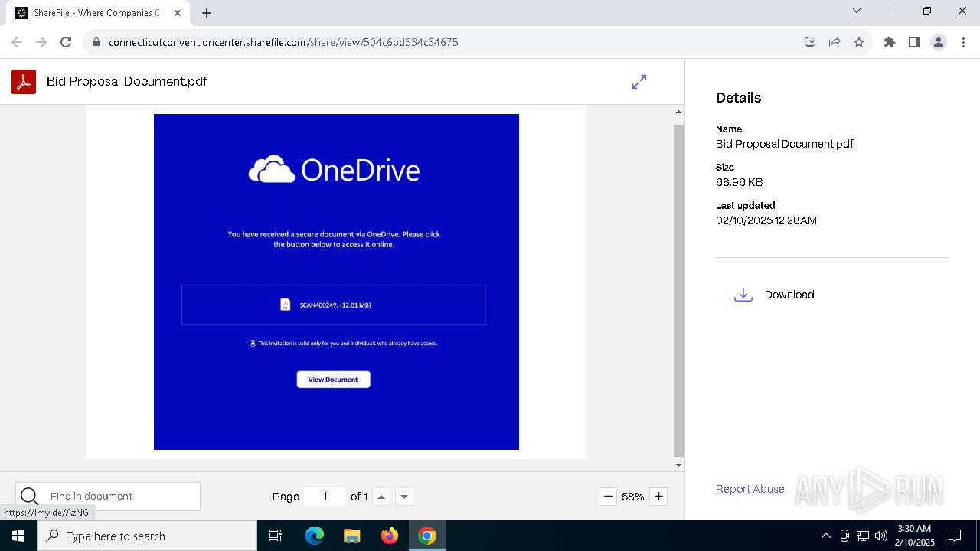The image size is (980, 551).
Task: Go to next page arrow
Action: 404,497
